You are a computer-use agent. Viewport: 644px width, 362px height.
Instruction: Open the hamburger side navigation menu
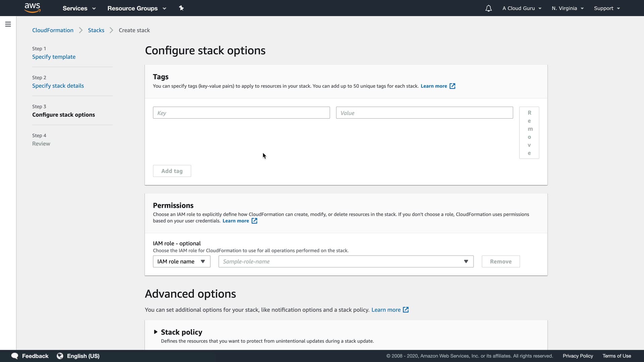tap(8, 24)
